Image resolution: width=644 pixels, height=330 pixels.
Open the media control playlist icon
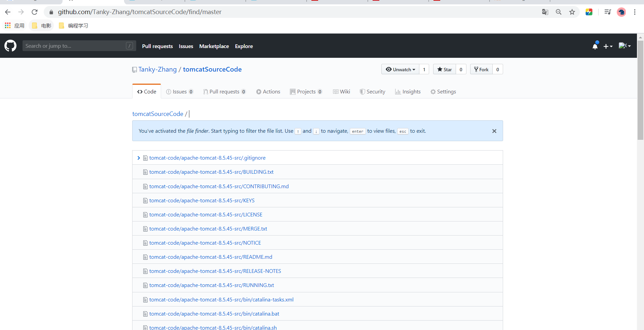(608, 12)
